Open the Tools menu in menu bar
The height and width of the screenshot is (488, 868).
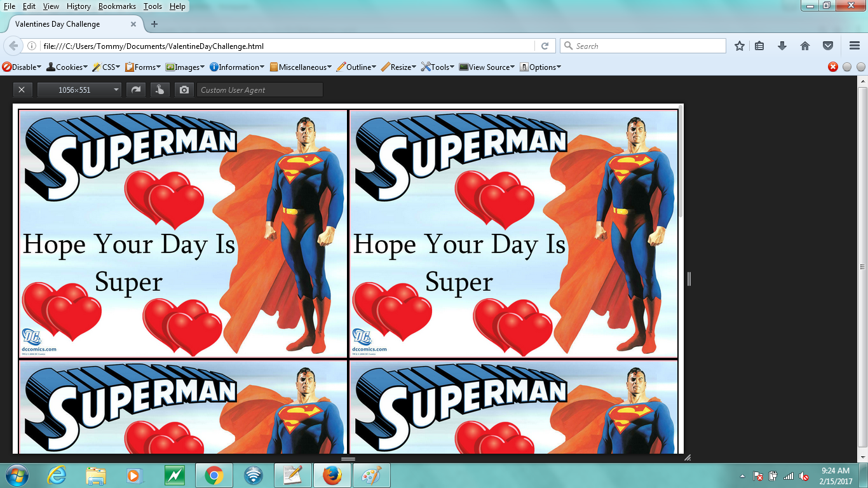[153, 6]
